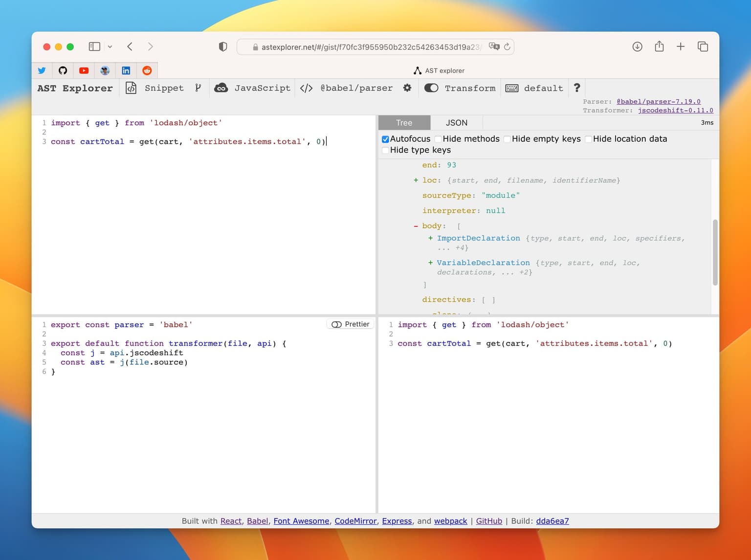Go forward with the Safari arrow

pyautogui.click(x=150, y=46)
